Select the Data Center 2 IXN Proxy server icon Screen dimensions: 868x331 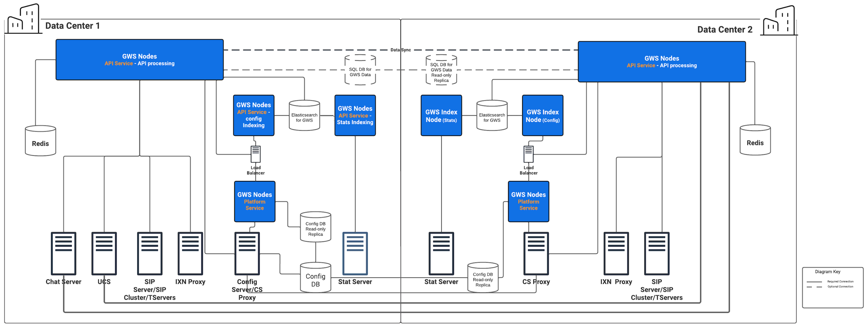pos(616,253)
